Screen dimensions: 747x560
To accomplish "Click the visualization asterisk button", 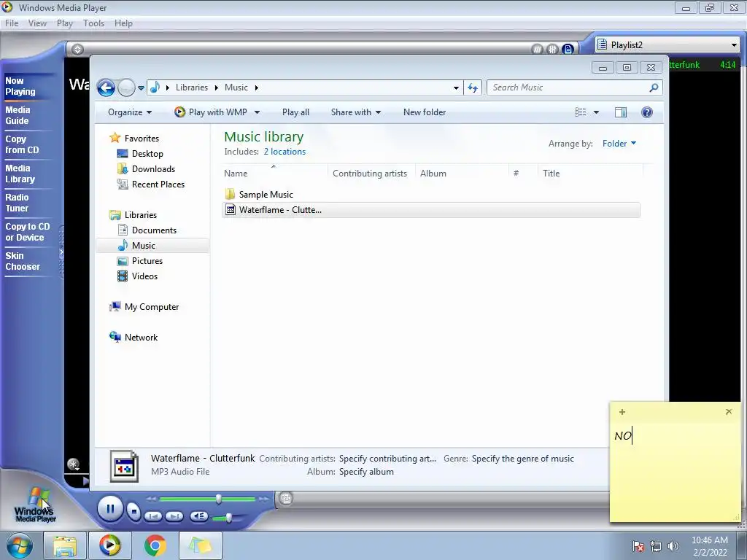I will pos(73,464).
